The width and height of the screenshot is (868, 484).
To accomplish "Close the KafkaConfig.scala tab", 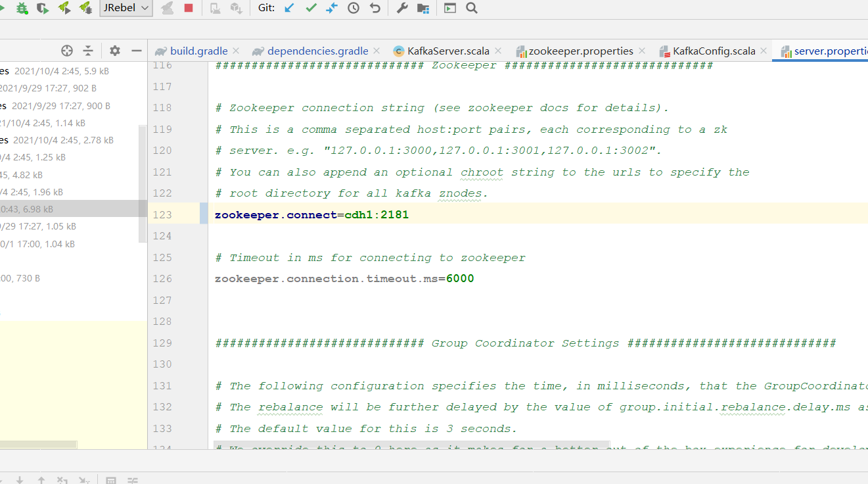I will click(764, 51).
